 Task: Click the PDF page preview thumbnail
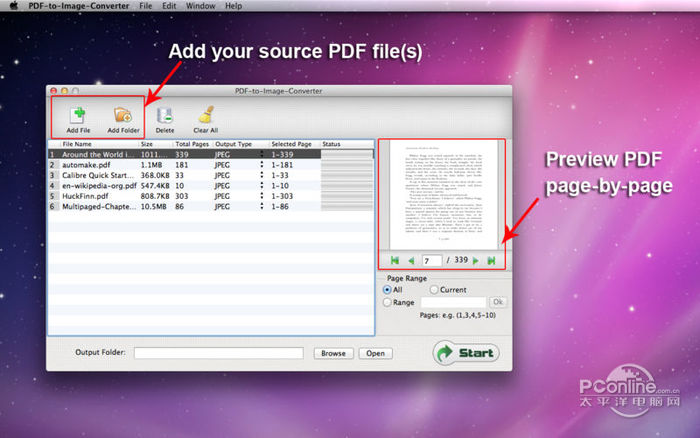coord(443,195)
